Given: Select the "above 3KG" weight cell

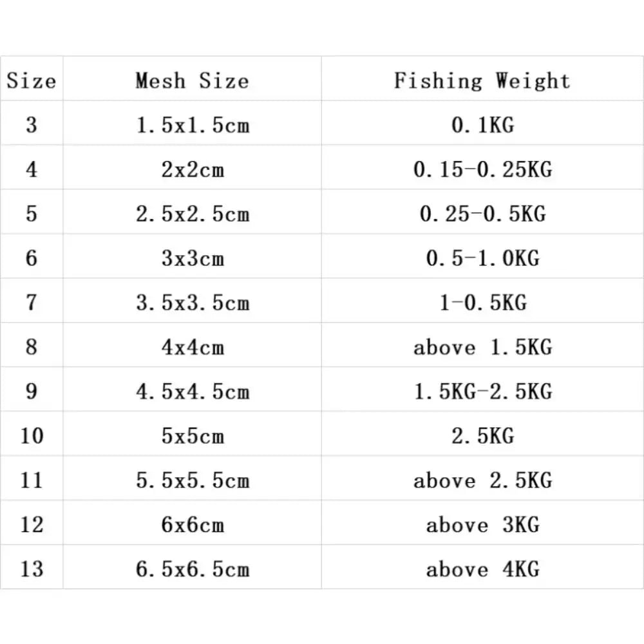Looking at the screenshot, I should pyautogui.click(x=482, y=525).
